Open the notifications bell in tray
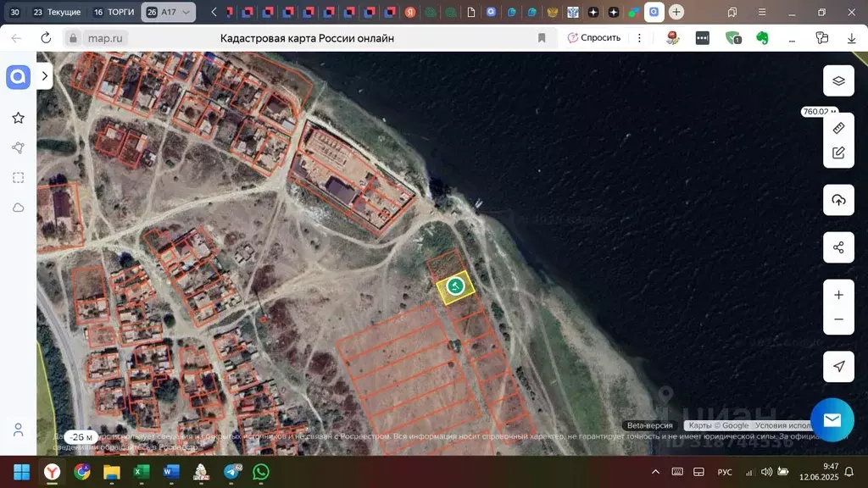 [x=849, y=472]
